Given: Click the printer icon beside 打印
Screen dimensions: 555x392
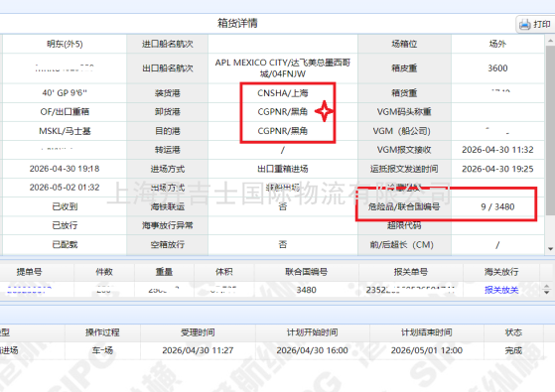Looking at the screenshot, I should point(524,25).
